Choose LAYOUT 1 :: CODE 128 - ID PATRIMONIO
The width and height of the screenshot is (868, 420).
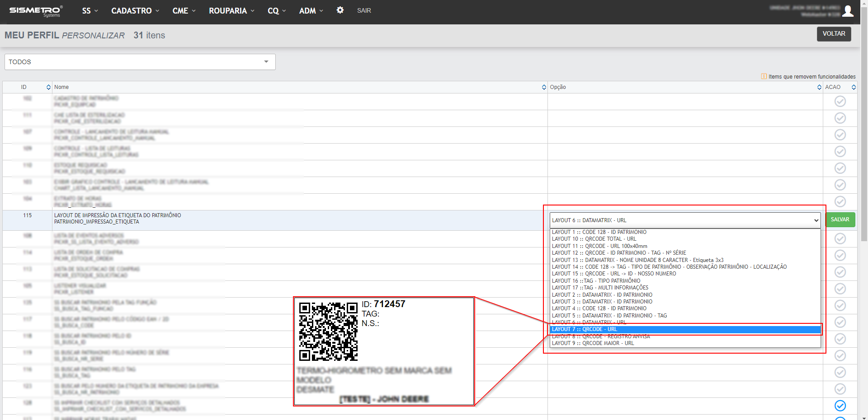pos(685,232)
